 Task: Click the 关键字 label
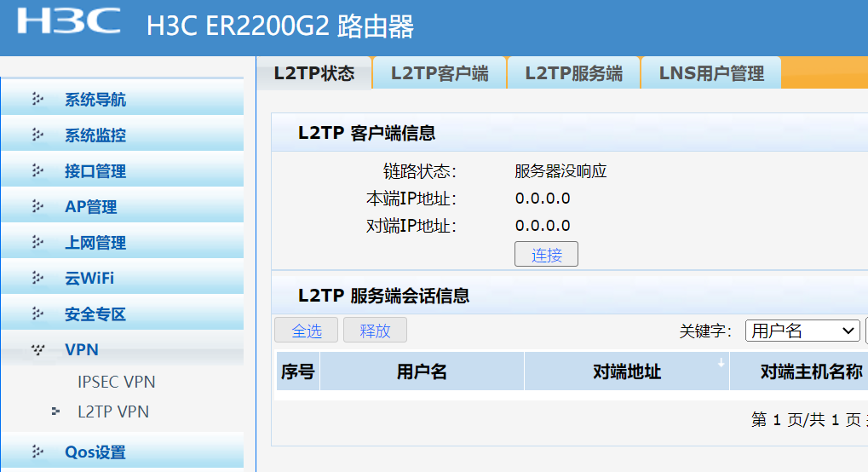pos(706,331)
